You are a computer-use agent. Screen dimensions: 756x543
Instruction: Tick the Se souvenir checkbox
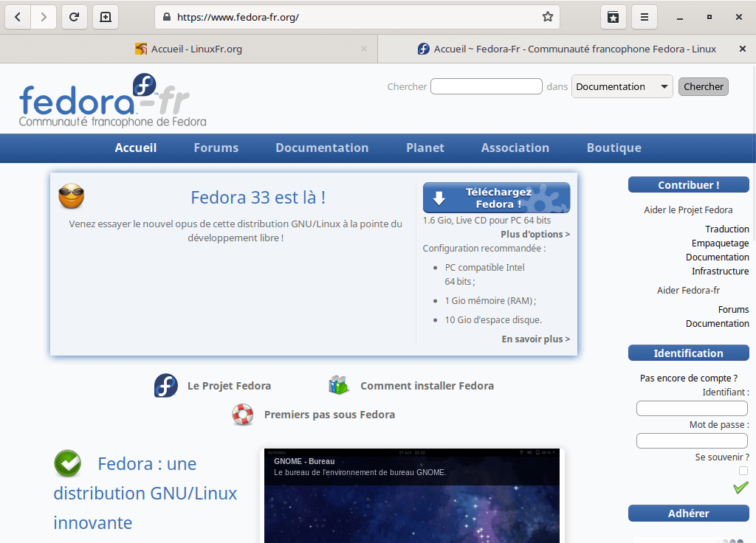(x=743, y=471)
